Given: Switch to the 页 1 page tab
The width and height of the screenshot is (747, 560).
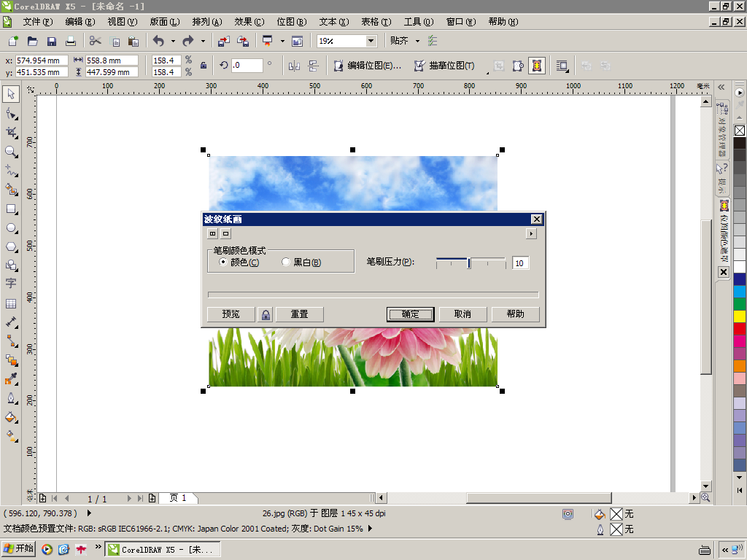Looking at the screenshot, I should pos(178,498).
